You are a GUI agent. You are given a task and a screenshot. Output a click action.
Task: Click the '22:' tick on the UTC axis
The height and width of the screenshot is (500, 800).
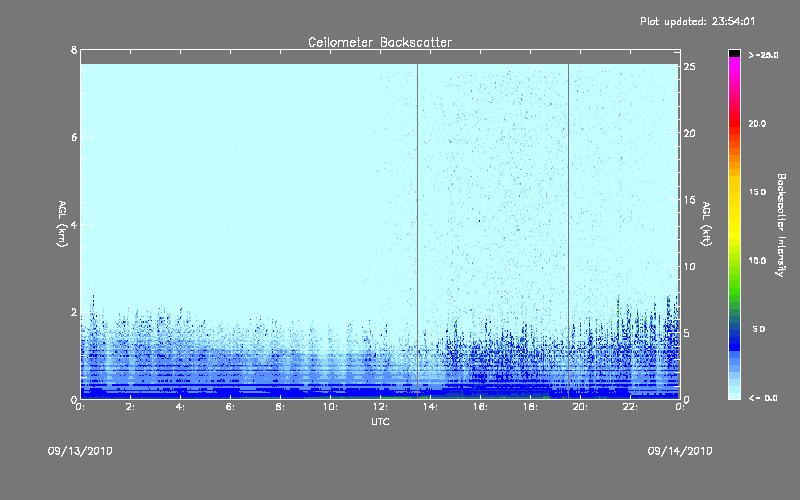(x=630, y=407)
